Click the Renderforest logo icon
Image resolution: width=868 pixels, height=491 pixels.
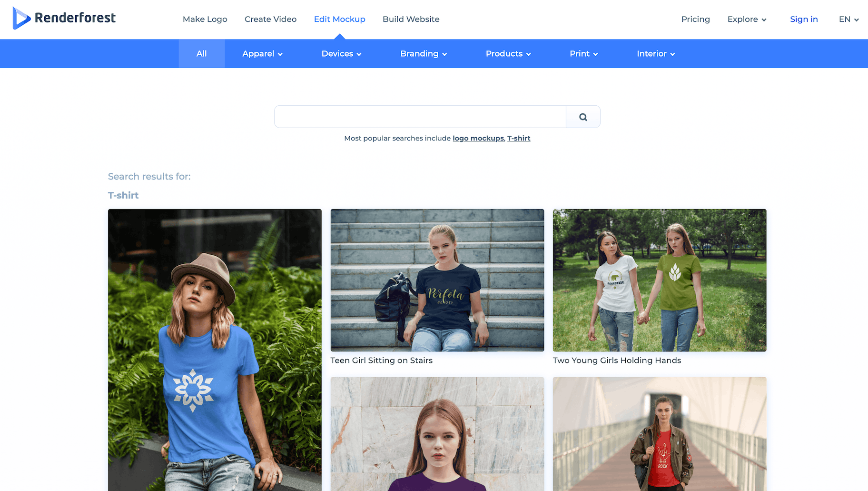pos(21,19)
